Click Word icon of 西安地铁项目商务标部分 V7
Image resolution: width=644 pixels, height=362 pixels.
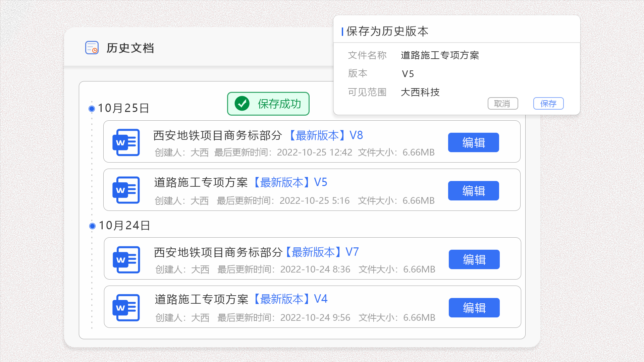[126, 260]
